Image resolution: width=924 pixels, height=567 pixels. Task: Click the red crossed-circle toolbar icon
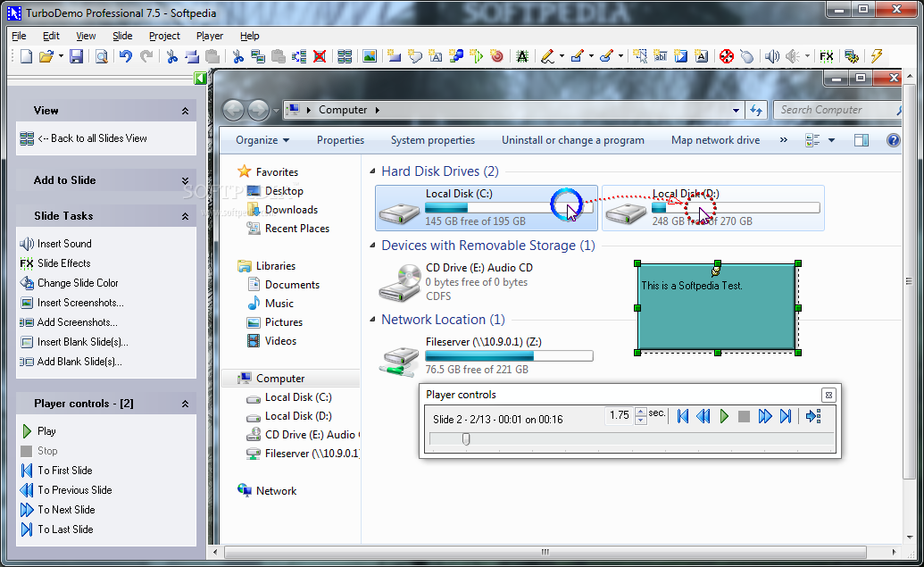pos(726,56)
